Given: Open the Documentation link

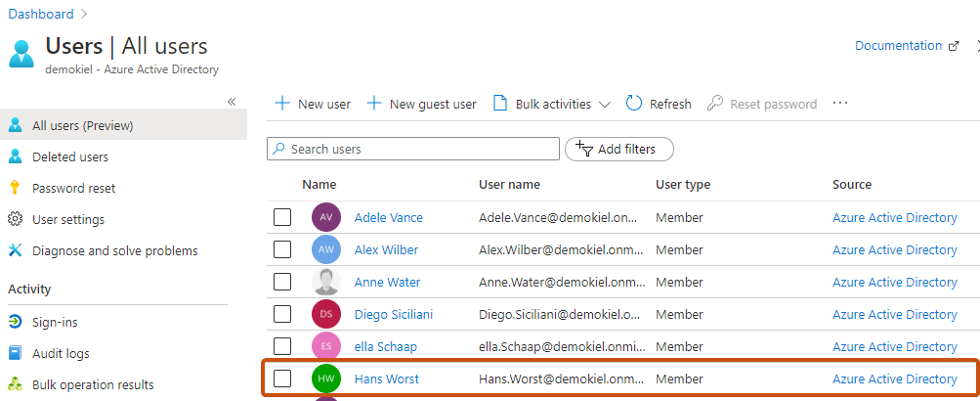Looking at the screenshot, I should pos(898,46).
